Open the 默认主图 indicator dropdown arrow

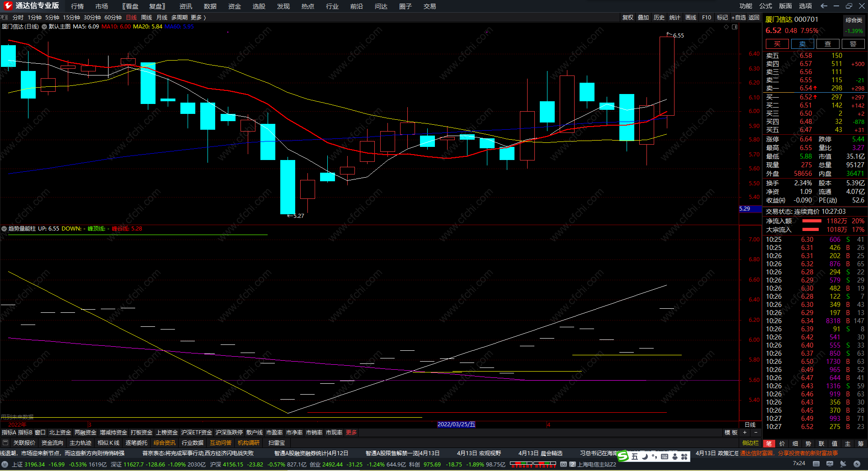44,27
